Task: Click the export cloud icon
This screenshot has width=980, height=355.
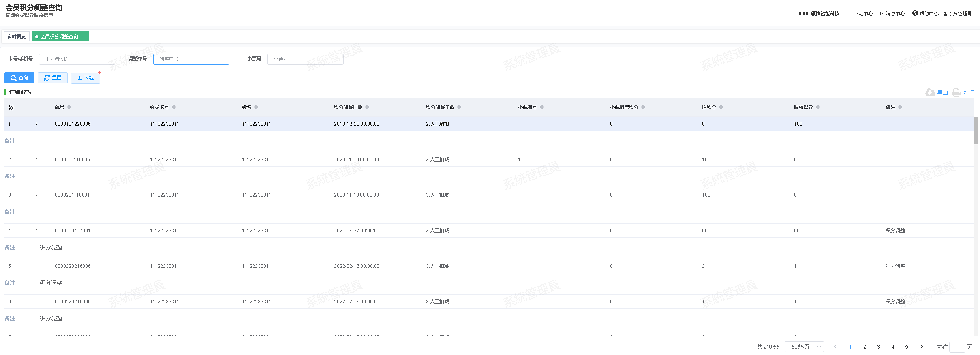Action: (x=929, y=92)
